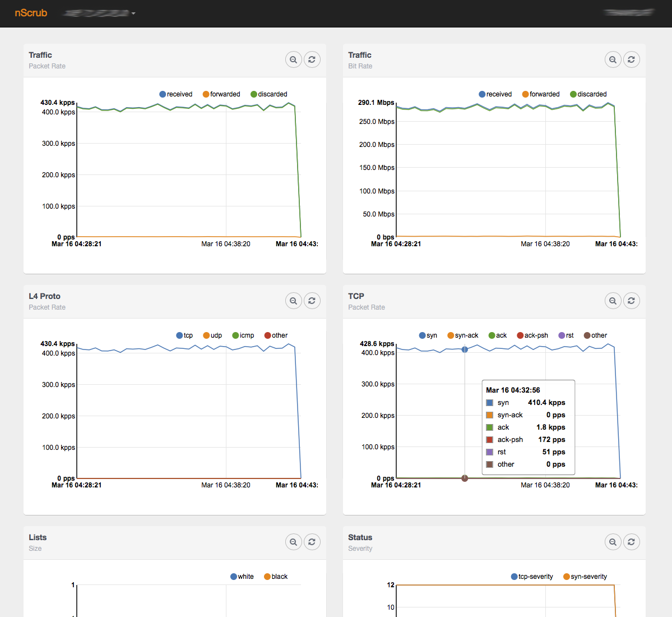The height and width of the screenshot is (617, 672).
Task: Select the Bit Rate subtitle
Action: (x=360, y=66)
